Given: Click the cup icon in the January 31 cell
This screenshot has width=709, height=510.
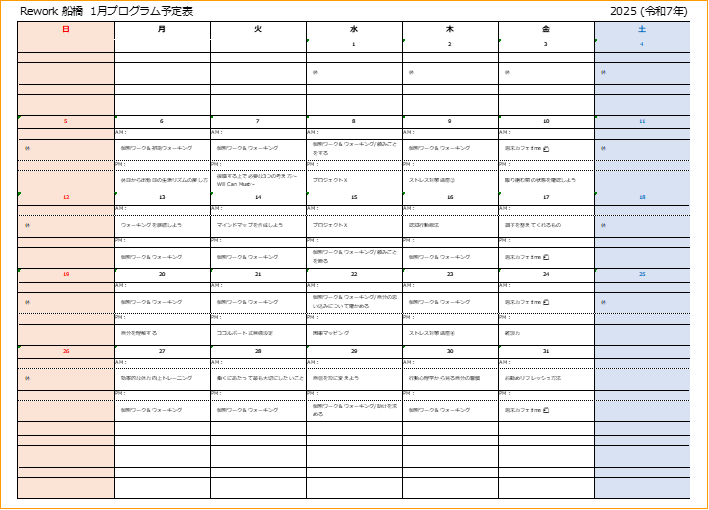Looking at the screenshot, I should click(x=546, y=410).
